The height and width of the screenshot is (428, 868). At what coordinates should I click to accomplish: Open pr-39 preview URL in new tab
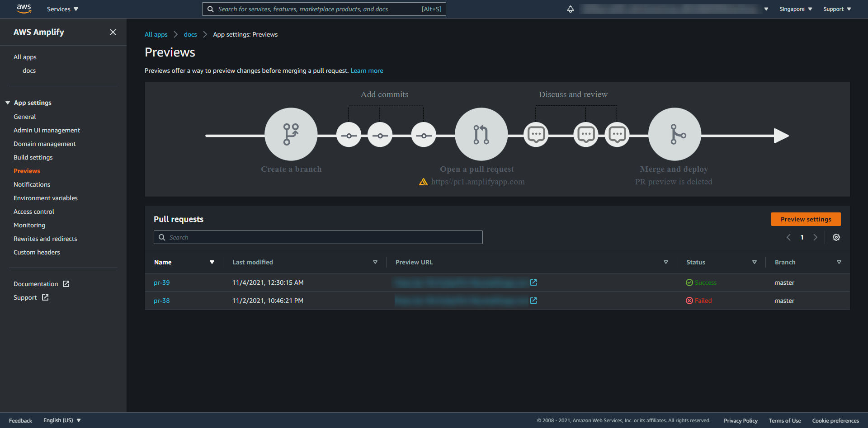pos(533,282)
